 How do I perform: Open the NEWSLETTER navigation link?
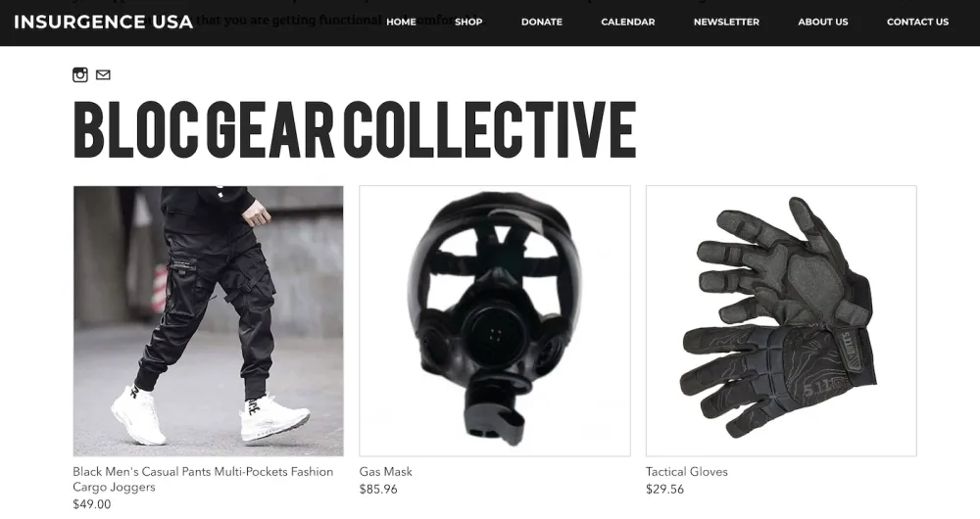coord(726,22)
